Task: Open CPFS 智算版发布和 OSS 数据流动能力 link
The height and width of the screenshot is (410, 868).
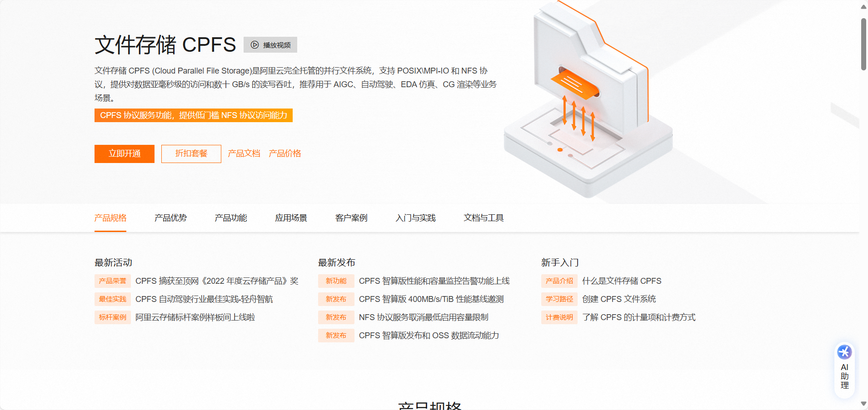Action: [429, 336]
